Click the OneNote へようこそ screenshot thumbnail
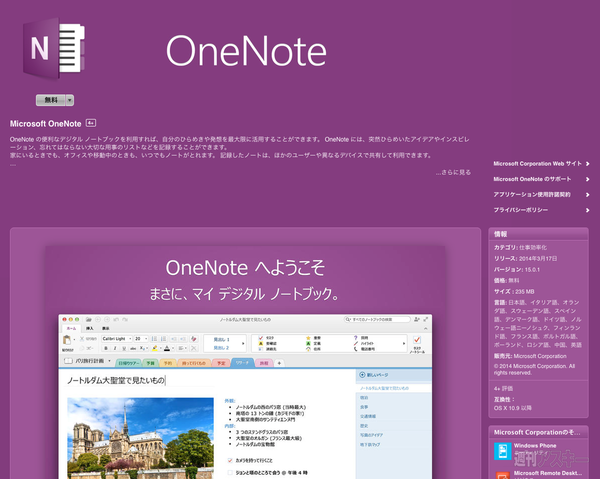600x479 pixels. [245, 362]
